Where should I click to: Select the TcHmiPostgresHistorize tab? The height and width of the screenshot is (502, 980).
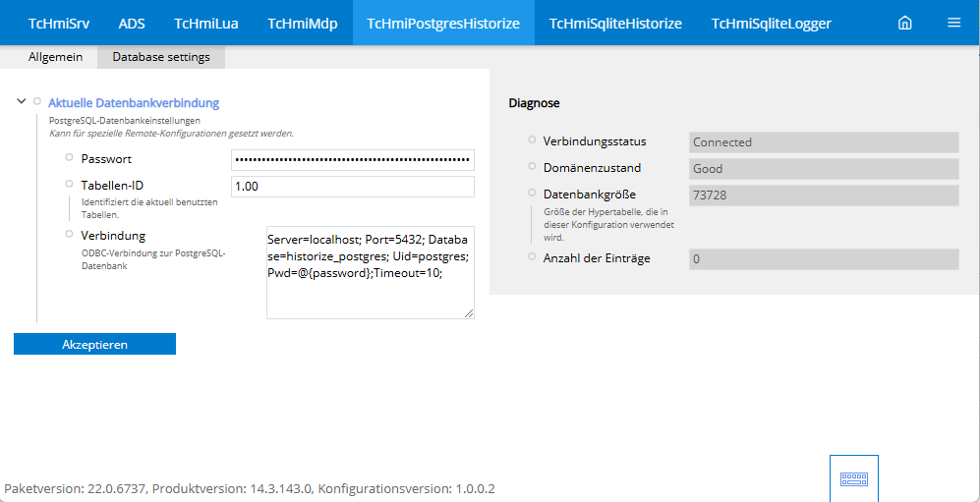(443, 24)
